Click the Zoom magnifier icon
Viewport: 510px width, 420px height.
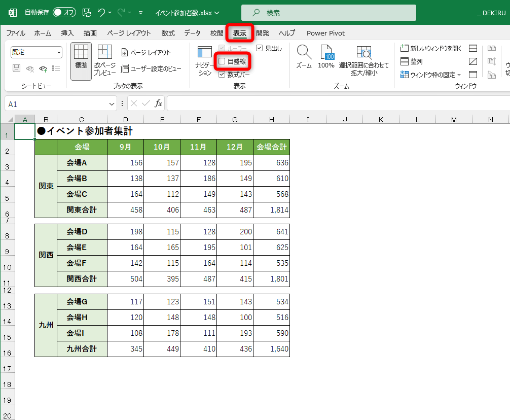(304, 52)
